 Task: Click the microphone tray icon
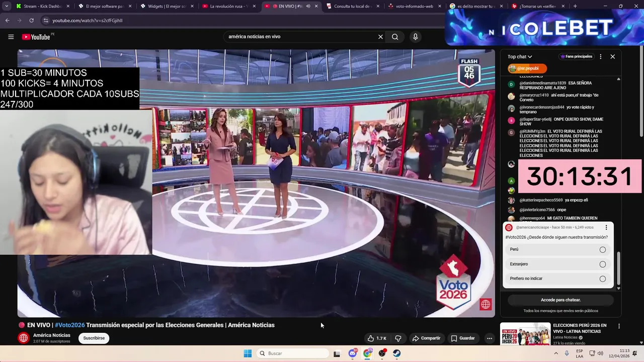pyautogui.click(x=567, y=353)
